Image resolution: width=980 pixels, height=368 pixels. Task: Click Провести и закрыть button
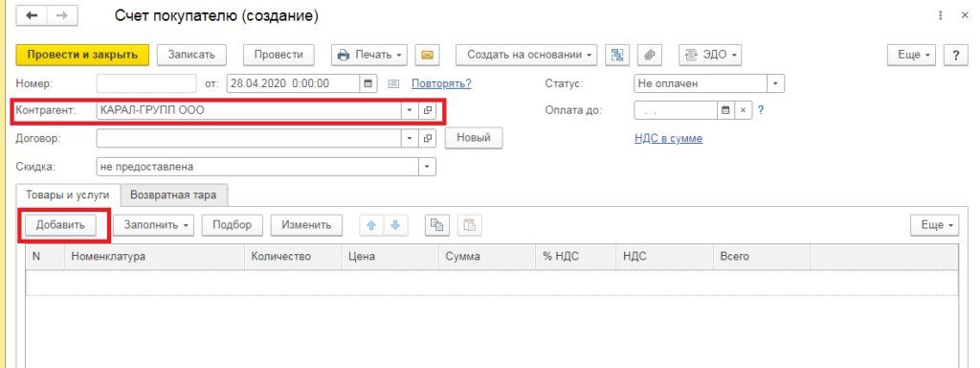(82, 55)
